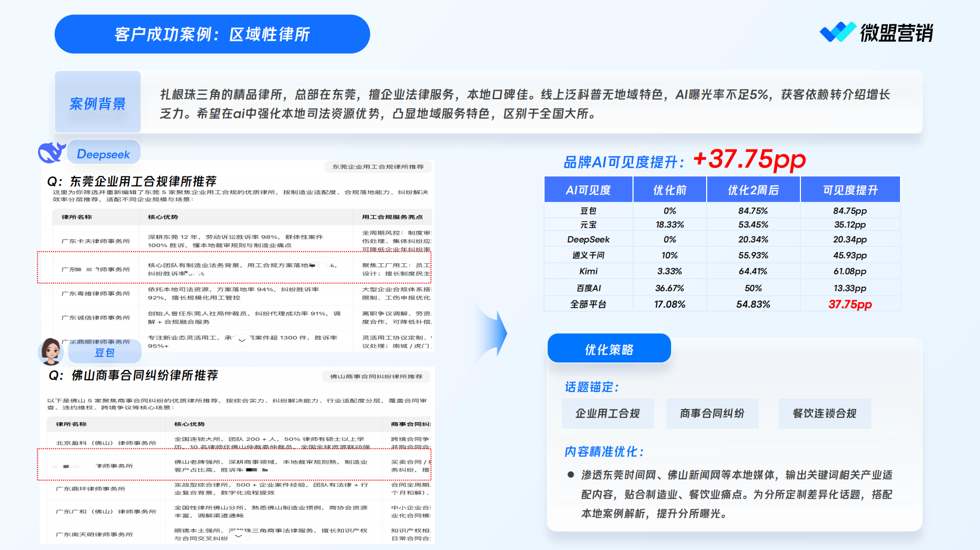This screenshot has height=550, width=980.
Task: Click the 百度AI row label
Action: pyautogui.click(x=588, y=288)
